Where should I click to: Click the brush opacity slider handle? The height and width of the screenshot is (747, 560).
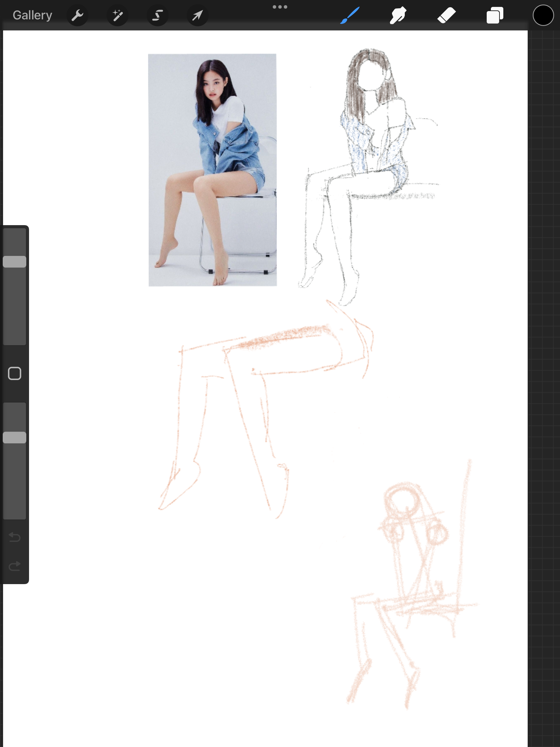click(15, 437)
